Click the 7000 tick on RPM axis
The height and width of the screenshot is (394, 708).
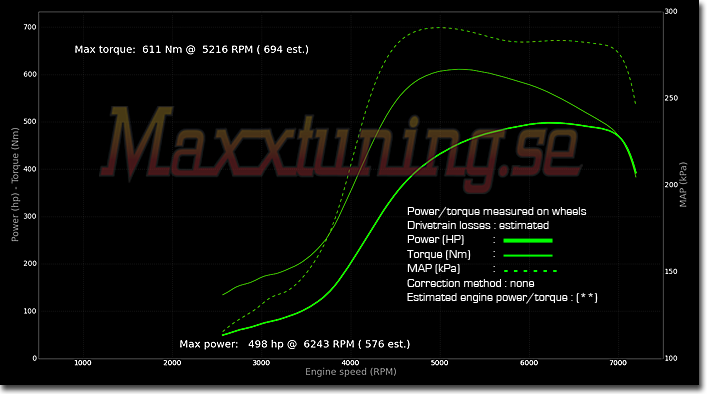(618, 362)
